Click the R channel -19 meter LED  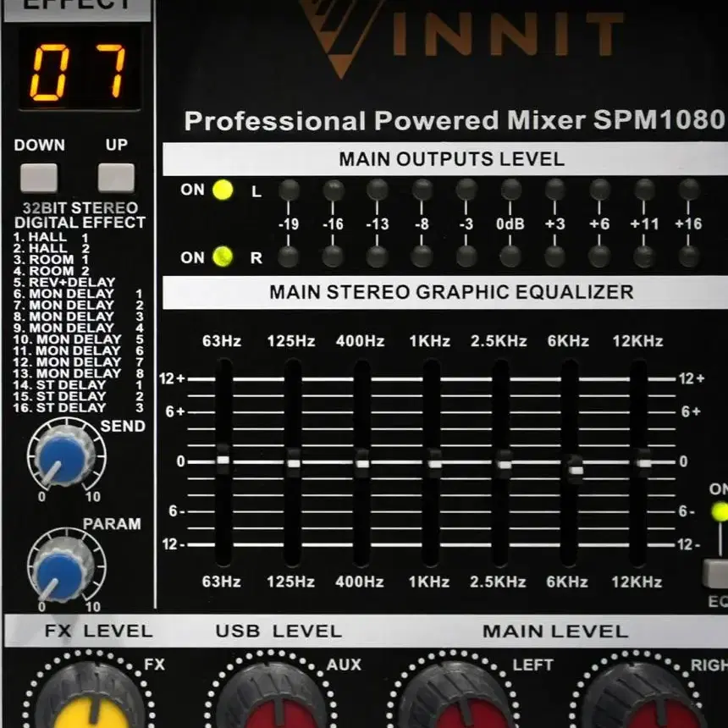[x=289, y=256]
